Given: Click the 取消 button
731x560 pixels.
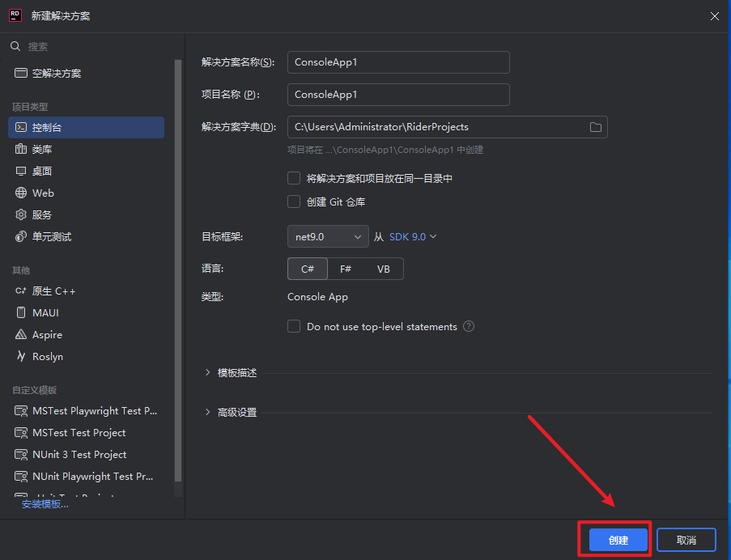Looking at the screenshot, I should [x=686, y=540].
